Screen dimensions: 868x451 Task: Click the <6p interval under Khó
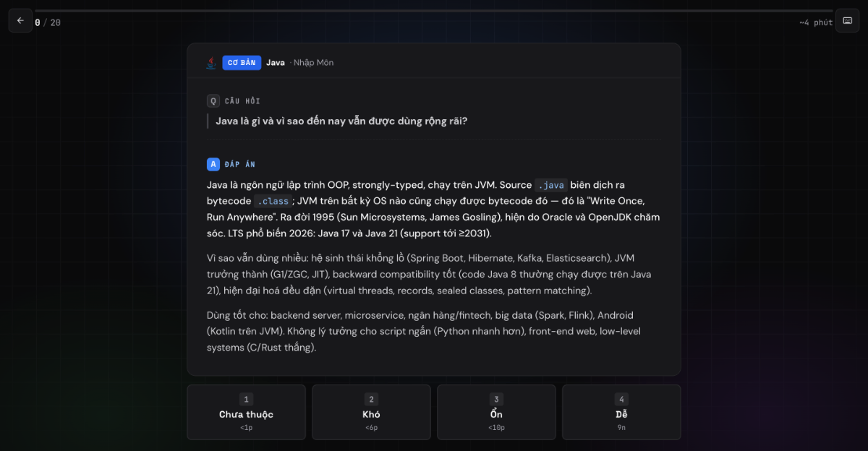click(x=371, y=428)
